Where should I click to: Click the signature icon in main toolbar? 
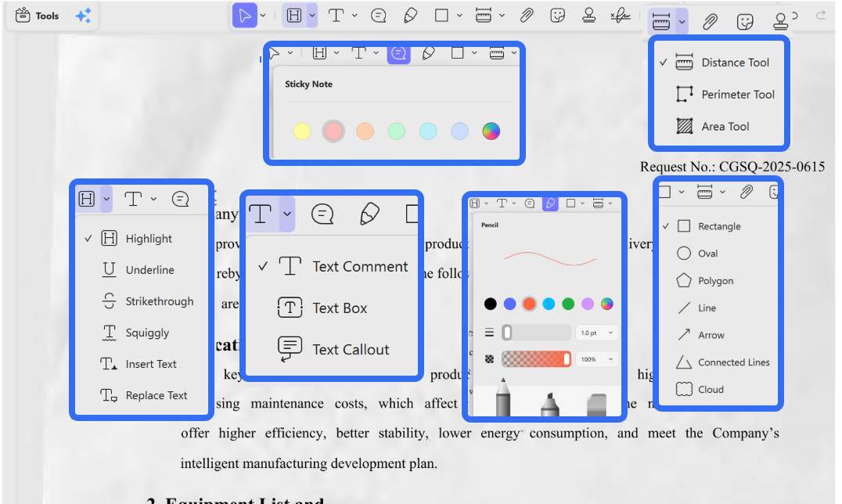pos(621,16)
